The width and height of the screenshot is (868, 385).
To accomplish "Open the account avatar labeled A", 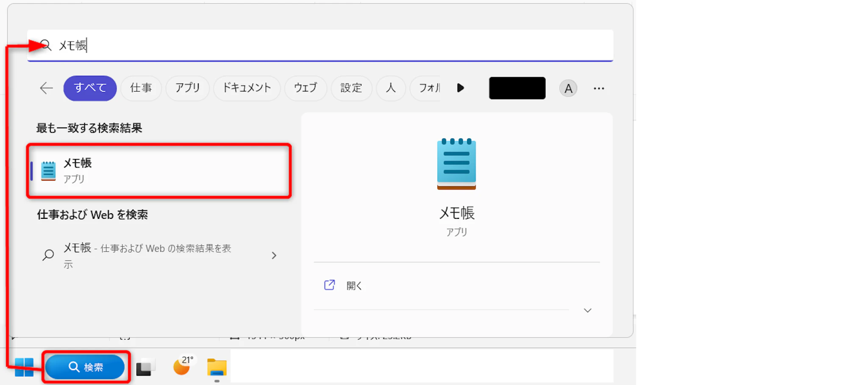I will [x=568, y=89].
